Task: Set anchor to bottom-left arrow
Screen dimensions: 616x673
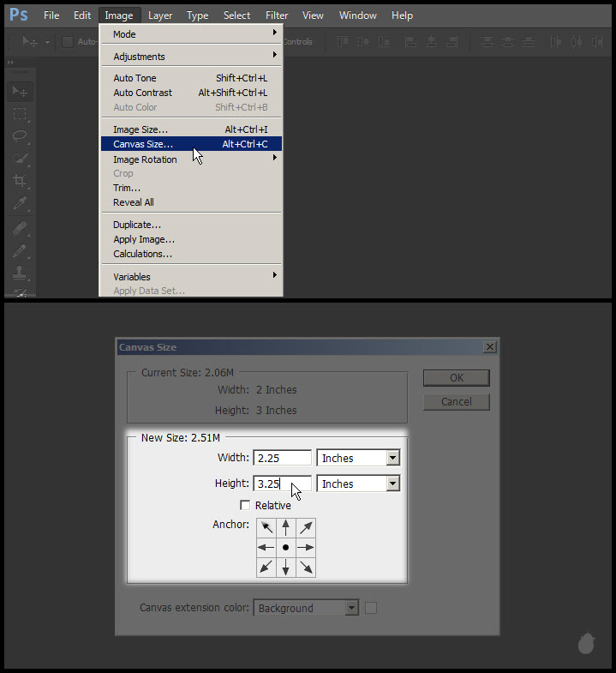Action: [x=266, y=567]
